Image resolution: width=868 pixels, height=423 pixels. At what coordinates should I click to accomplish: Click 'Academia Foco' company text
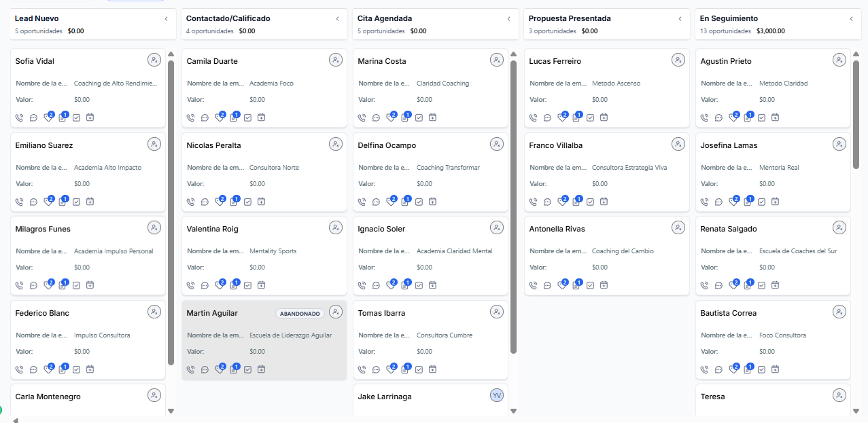(271, 84)
